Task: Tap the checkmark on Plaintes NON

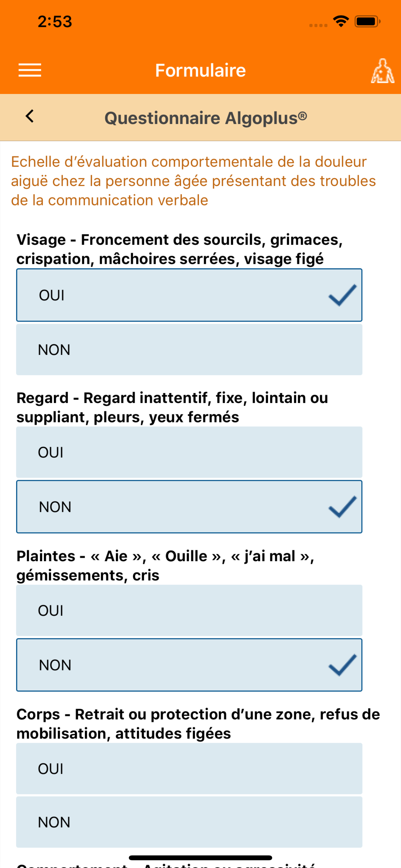Action: 342,665
